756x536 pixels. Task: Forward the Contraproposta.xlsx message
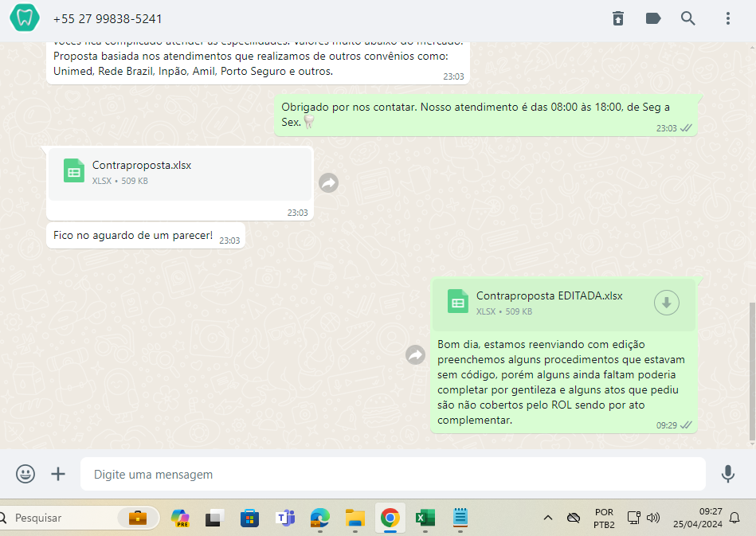pos(328,183)
